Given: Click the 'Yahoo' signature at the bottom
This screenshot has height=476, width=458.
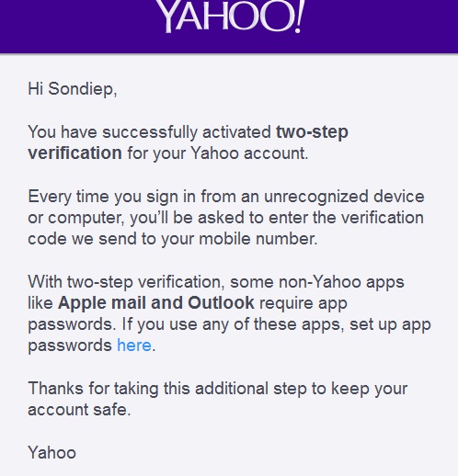Looking at the screenshot, I should pyautogui.click(x=52, y=453).
